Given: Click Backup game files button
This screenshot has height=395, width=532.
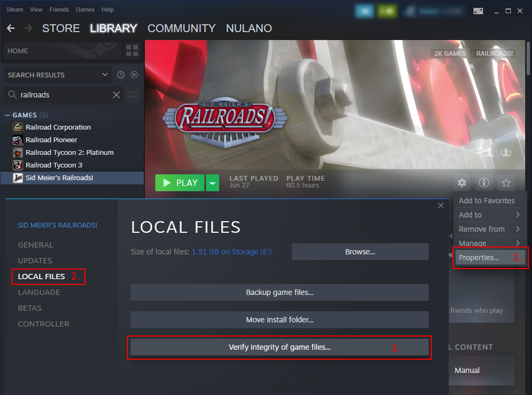Looking at the screenshot, I should (280, 292).
